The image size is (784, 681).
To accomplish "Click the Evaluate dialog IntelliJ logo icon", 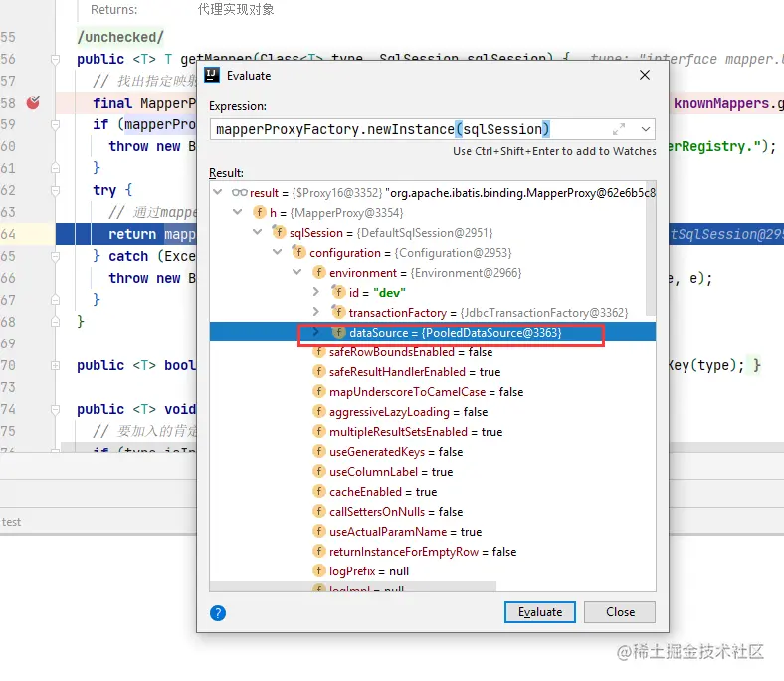I will pos(212,75).
